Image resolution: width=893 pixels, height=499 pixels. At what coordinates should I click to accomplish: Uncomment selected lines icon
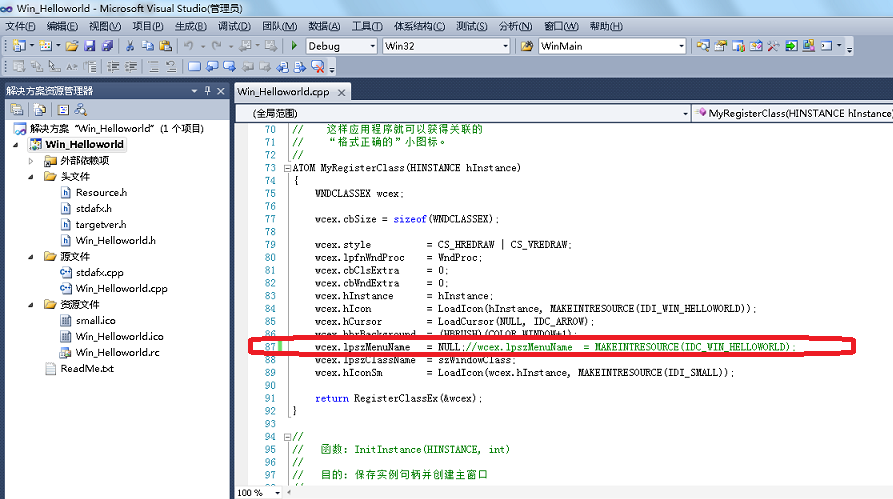click(x=171, y=67)
